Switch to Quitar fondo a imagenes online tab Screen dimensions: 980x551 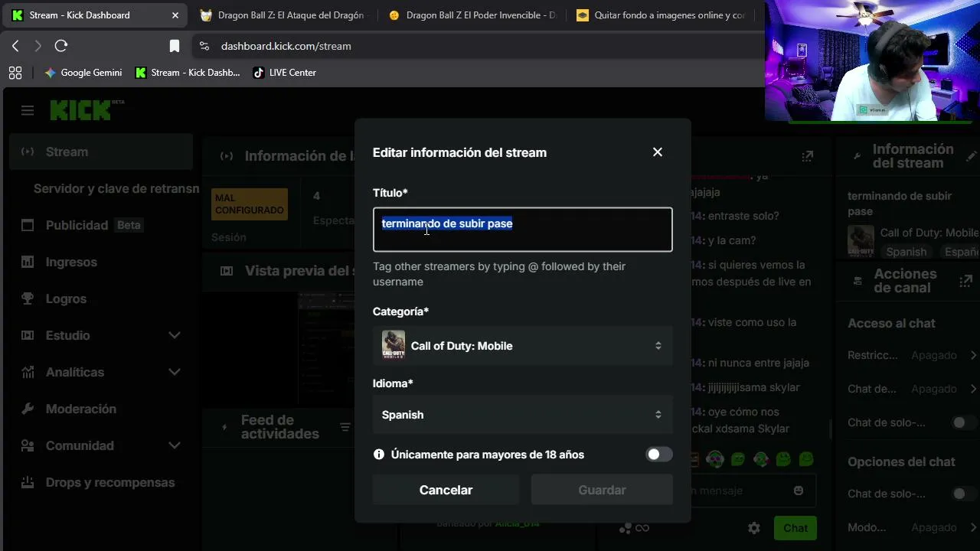(x=661, y=15)
